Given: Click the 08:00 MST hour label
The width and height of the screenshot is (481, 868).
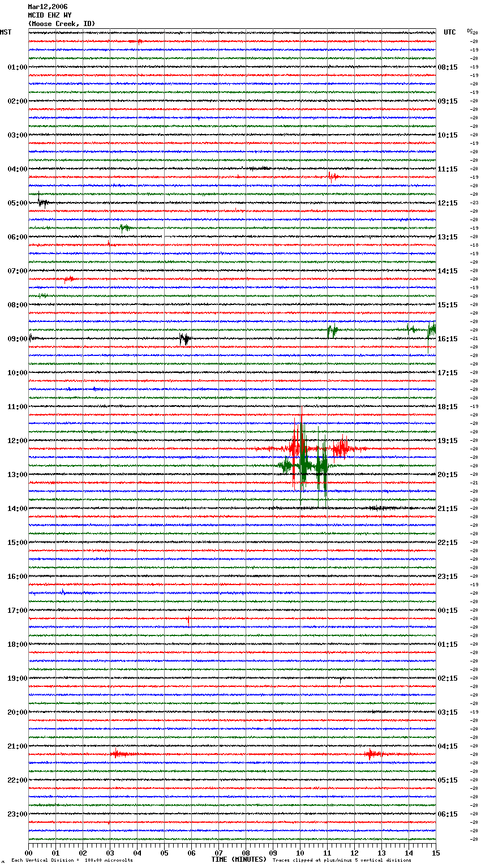Looking at the screenshot, I should pyautogui.click(x=18, y=305).
